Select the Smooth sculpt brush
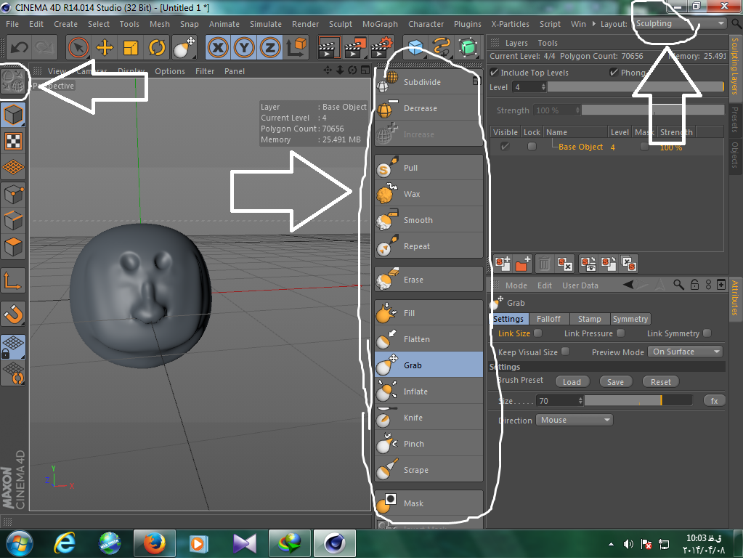 [429, 220]
